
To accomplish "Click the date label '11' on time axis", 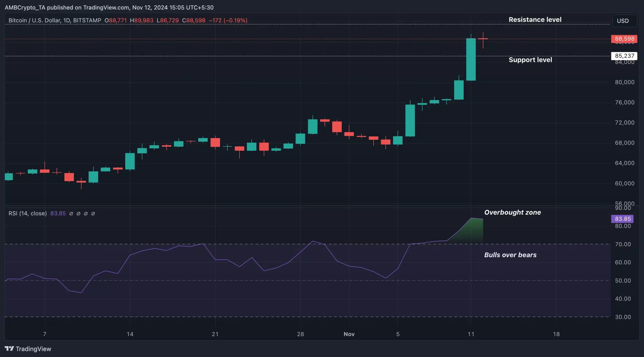I will pos(471,334).
